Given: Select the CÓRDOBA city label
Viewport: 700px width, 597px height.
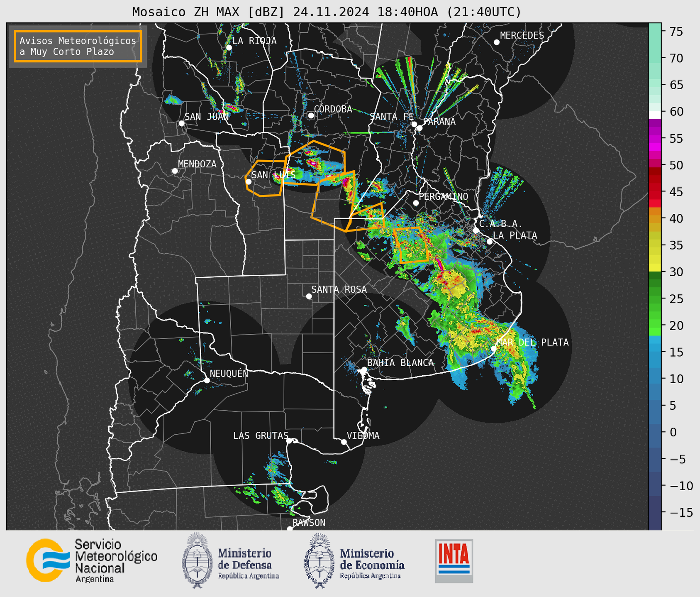Looking at the screenshot, I should click(x=333, y=109).
